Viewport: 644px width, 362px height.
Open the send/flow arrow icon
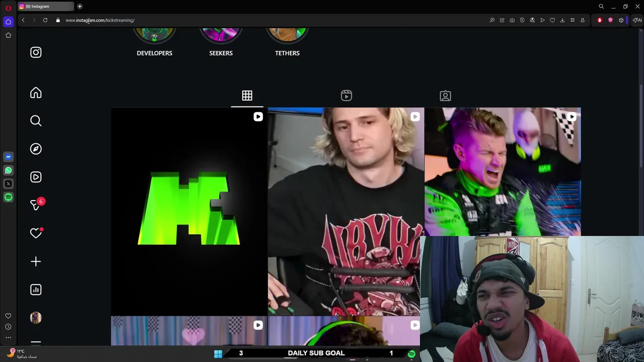[x=542, y=20]
